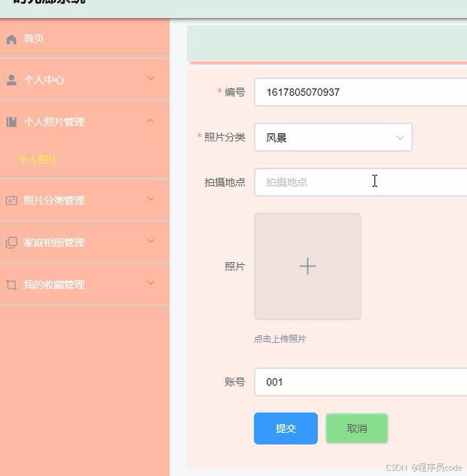Expand the 照片分类管理 chevron
The width and height of the screenshot is (467, 476).
(x=151, y=199)
